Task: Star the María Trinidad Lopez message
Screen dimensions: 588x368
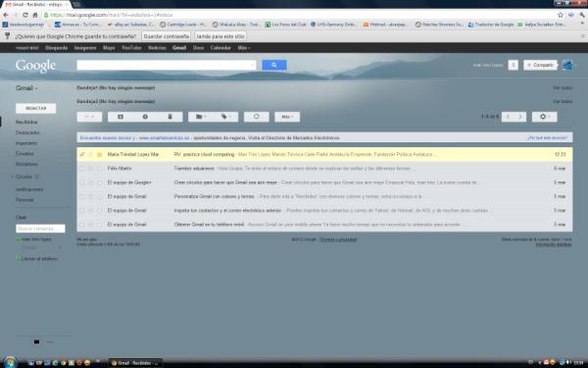Action: 90,154
